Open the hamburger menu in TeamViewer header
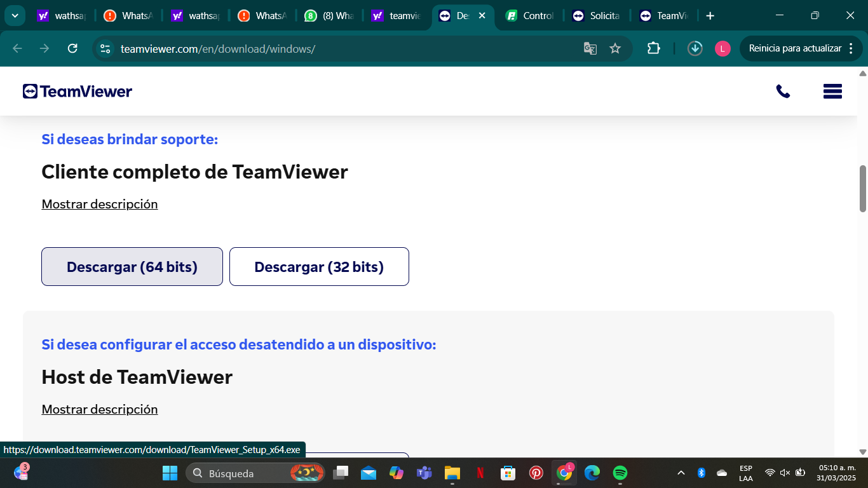 832,91
